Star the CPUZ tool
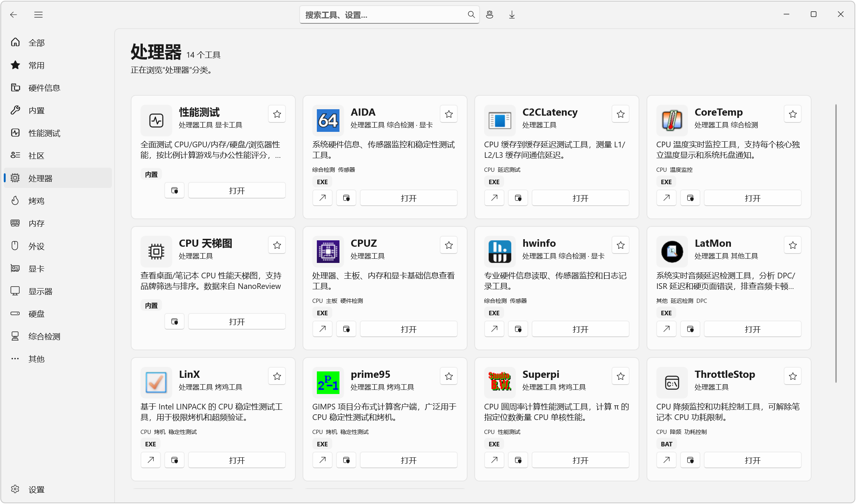This screenshot has width=856, height=504. click(x=449, y=245)
